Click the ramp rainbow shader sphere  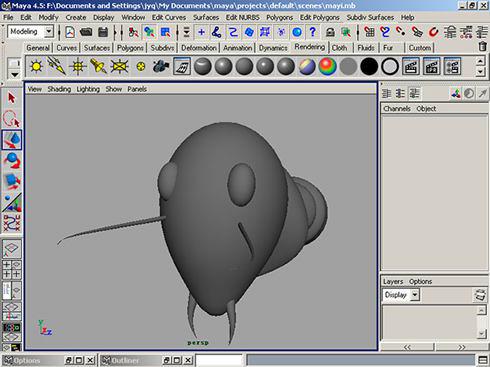pyautogui.click(x=327, y=66)
